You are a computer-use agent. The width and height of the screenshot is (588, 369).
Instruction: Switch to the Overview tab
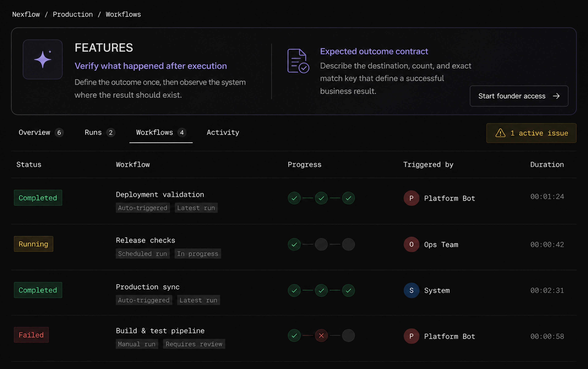41,132
